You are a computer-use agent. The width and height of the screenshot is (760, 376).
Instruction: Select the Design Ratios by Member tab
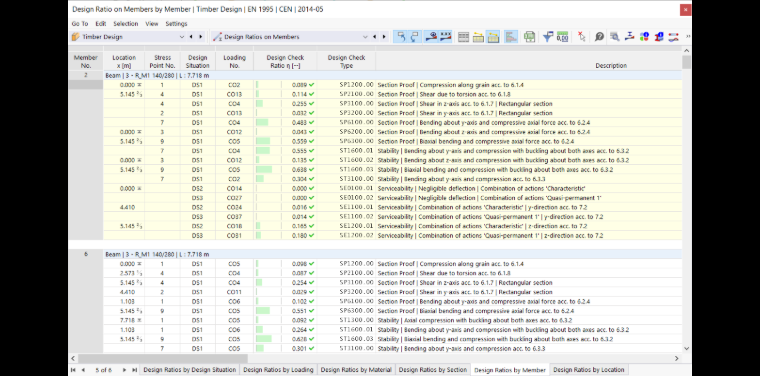pos(510,370)
